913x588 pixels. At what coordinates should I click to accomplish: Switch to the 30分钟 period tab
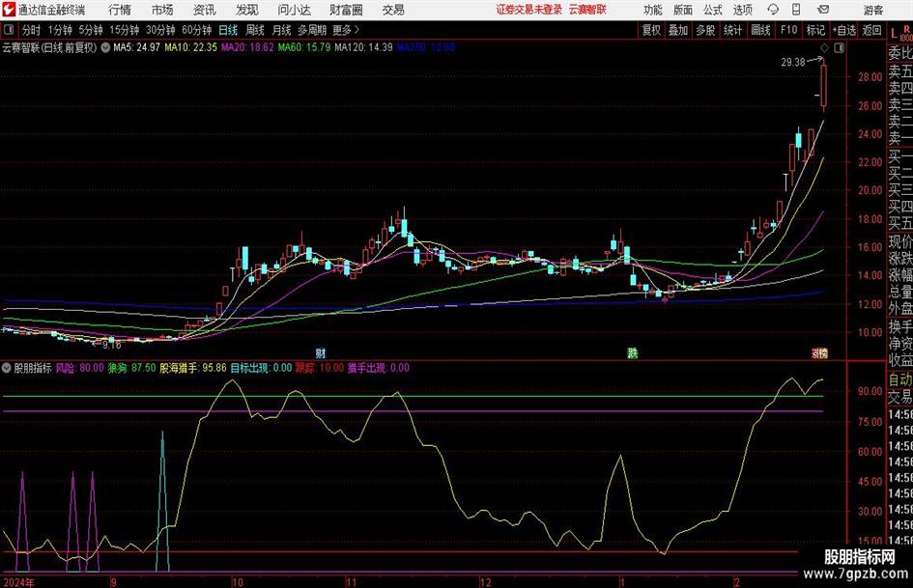pyautogui.click(x=160, y=30)
